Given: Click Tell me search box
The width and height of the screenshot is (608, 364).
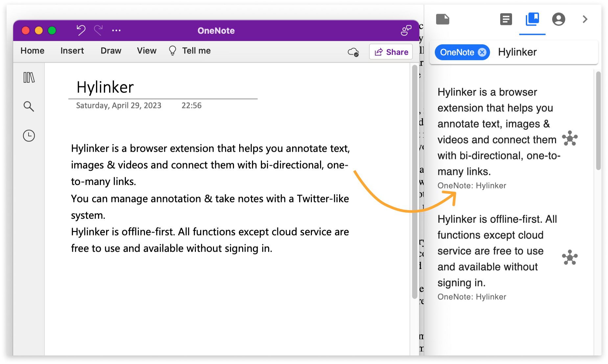Looking at the screenshot, I should point(197,51).
